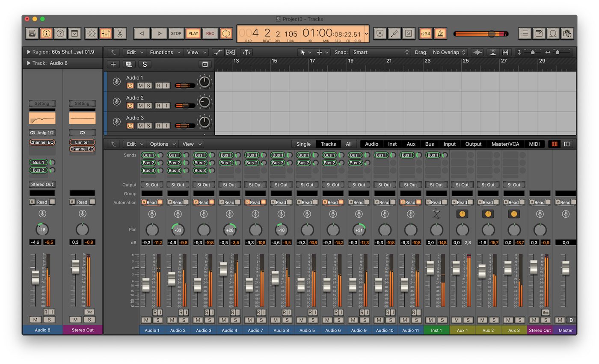The width and height of the screenshot is (599, 364).
Task: Open the Loop Browser button
Action: [553, 33]
